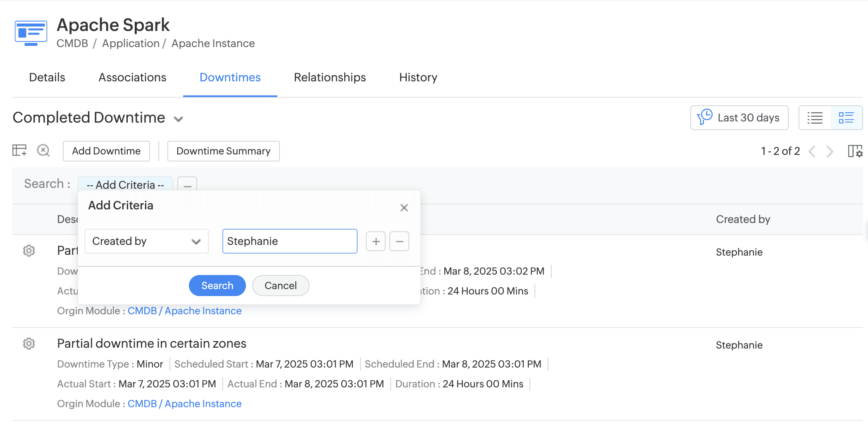
Task: Click minus icon in Add Criteria dialog
Action: pyautogui.click(x=399, y=241)
